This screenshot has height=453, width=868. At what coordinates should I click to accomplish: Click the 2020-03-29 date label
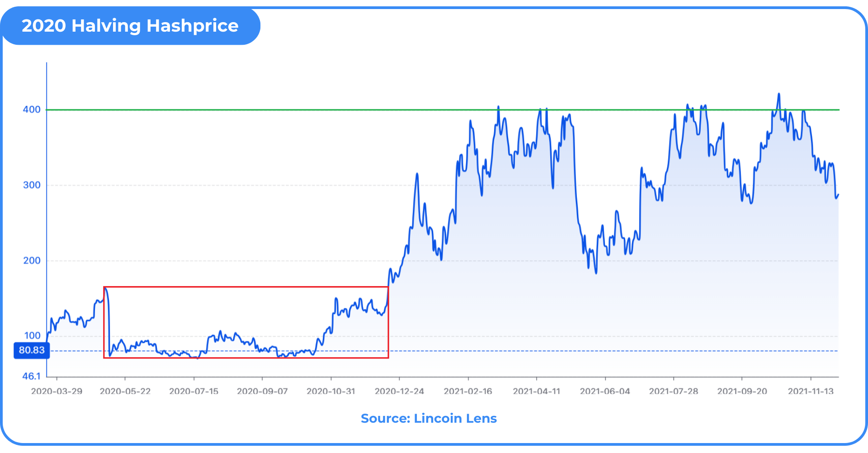pos(57,391)
